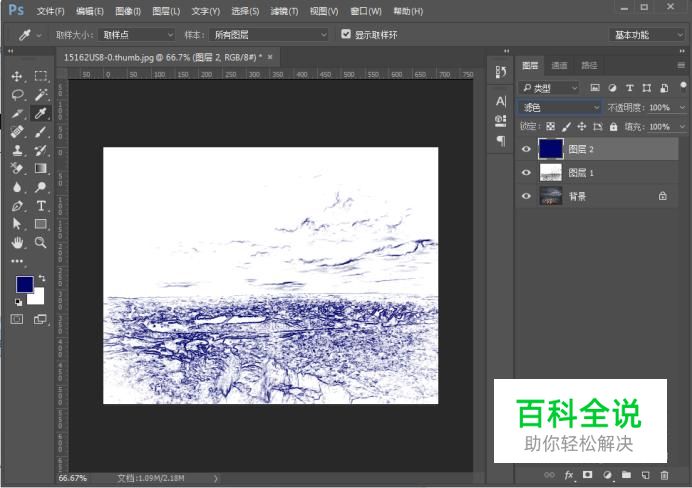Toggle visibility of 图层 1
Viewport: 692px width, 488px height.
[526, 173]
